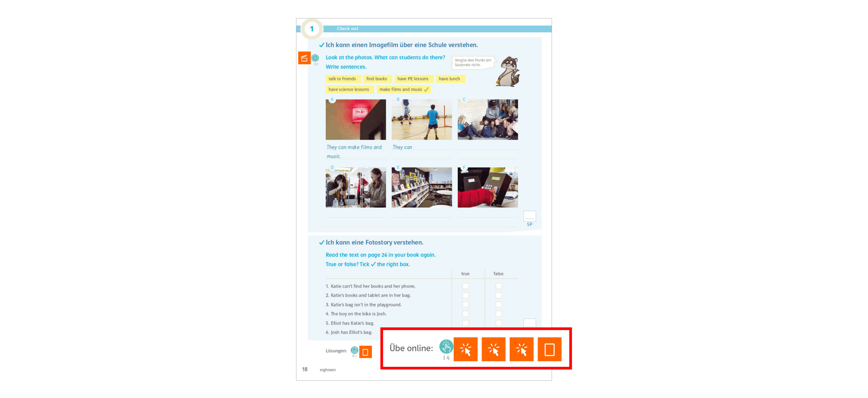Open the large orange tablet icon in Übe online
The image size is (868, 398).
pos(550,349)
